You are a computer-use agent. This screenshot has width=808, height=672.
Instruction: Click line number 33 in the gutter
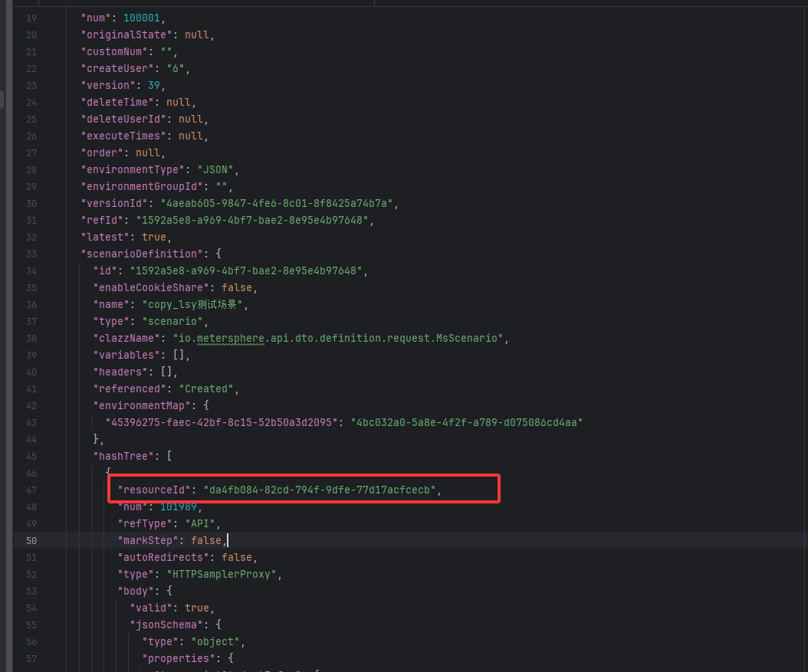click(x=31, y=254)
